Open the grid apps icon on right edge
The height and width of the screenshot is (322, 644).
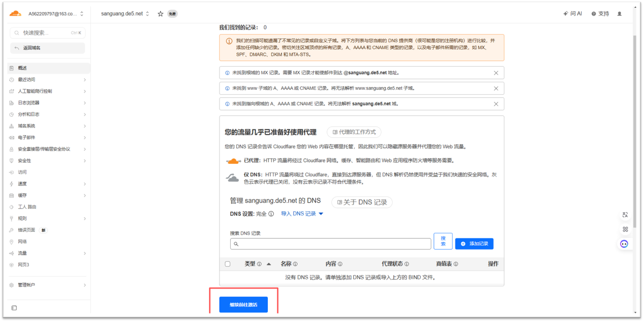pyautogui.click(x=625, y=229)
